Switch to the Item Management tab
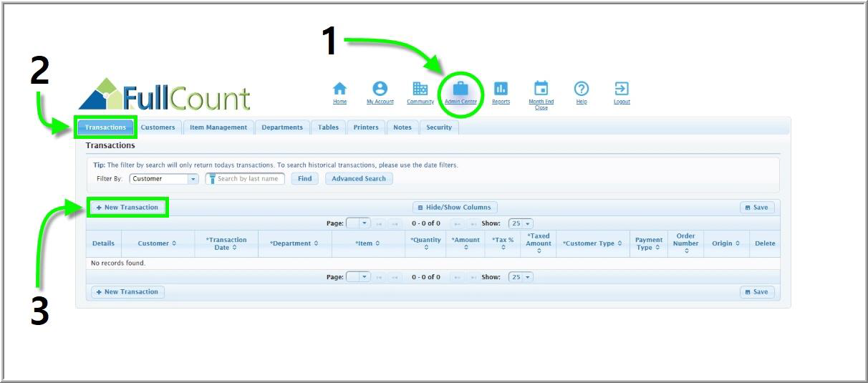 point(218,127)
